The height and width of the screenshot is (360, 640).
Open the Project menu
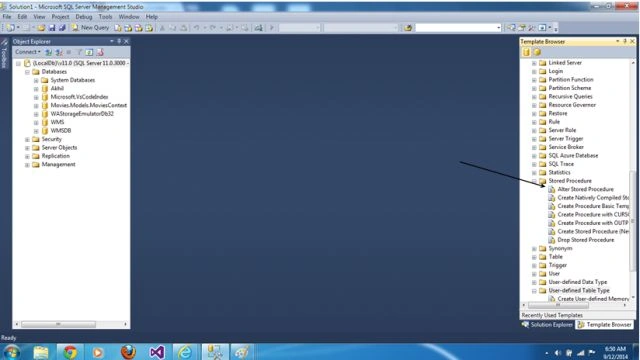[x=60, y=17]
